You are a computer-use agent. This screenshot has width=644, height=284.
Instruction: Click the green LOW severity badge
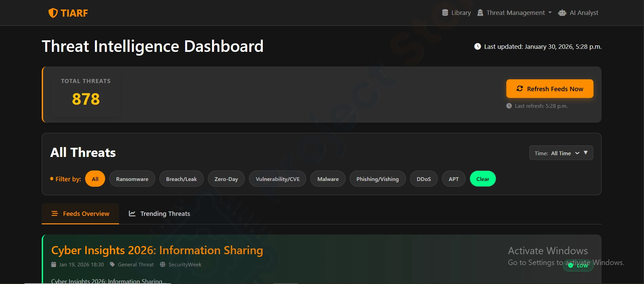578,265
